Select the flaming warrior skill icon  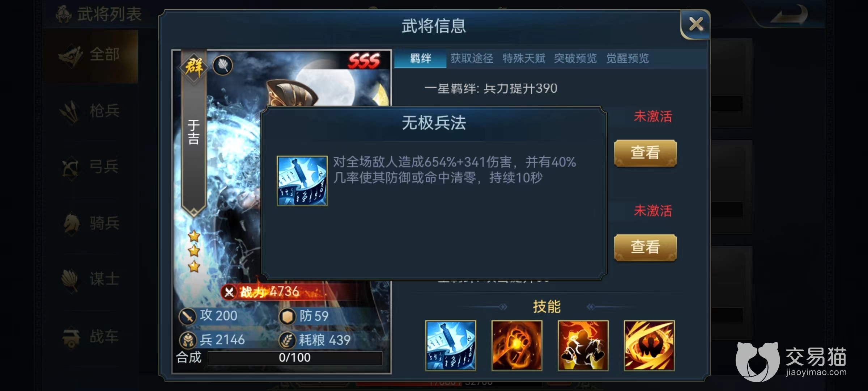coord(583,345)
